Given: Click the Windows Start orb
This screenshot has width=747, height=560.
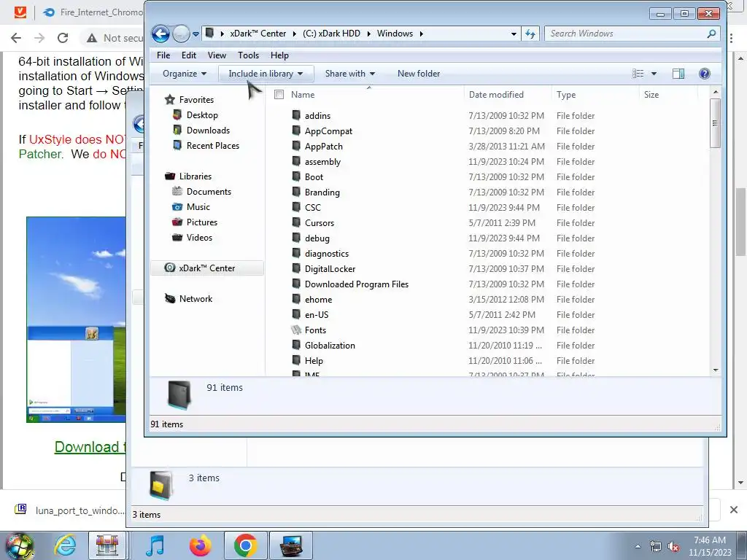Looking at the screenshot, I should pyautogui.click(x=19, y=545).
